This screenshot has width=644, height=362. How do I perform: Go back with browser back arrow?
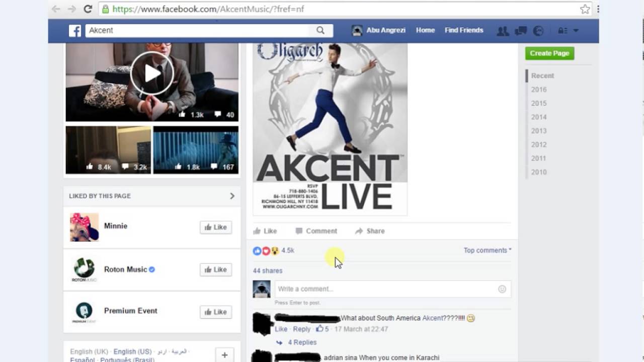tap(56, 9)
